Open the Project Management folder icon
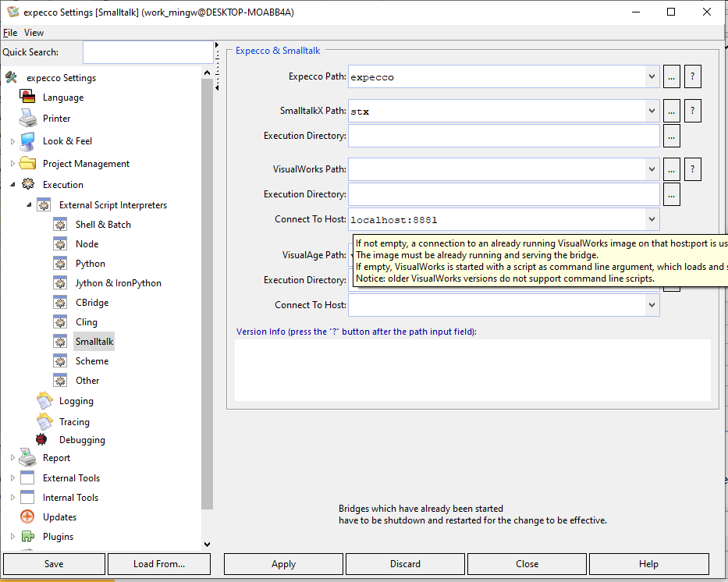This screenshot has width=728, height=582. 28,164
